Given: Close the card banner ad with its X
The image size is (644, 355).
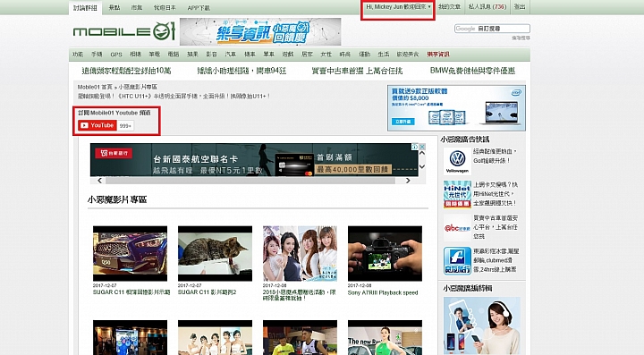Looking at the screenshot, I should coord(422,147).
